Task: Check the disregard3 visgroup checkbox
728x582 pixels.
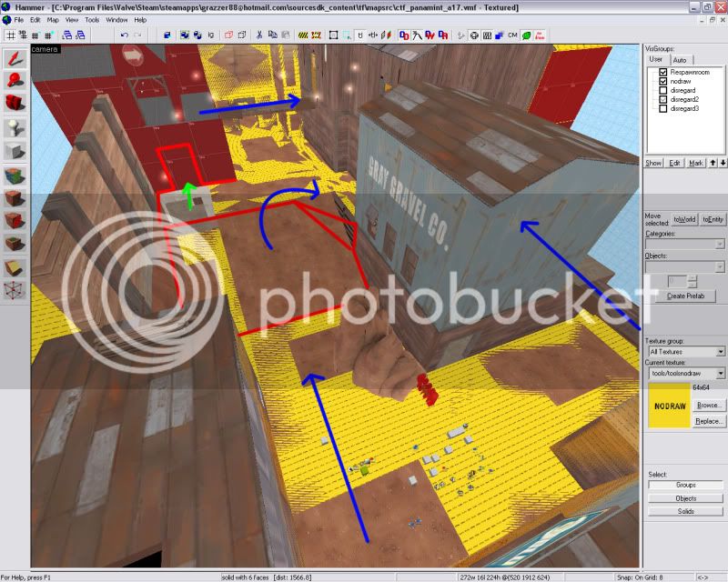Action: coord(663,108)
